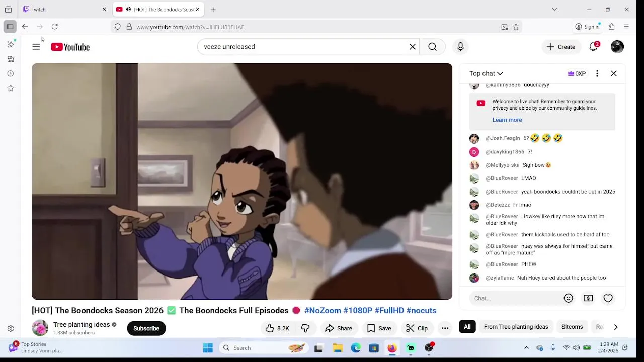Share the Boondocks video
Screen dimensions: 644x362
coord(339,328)
